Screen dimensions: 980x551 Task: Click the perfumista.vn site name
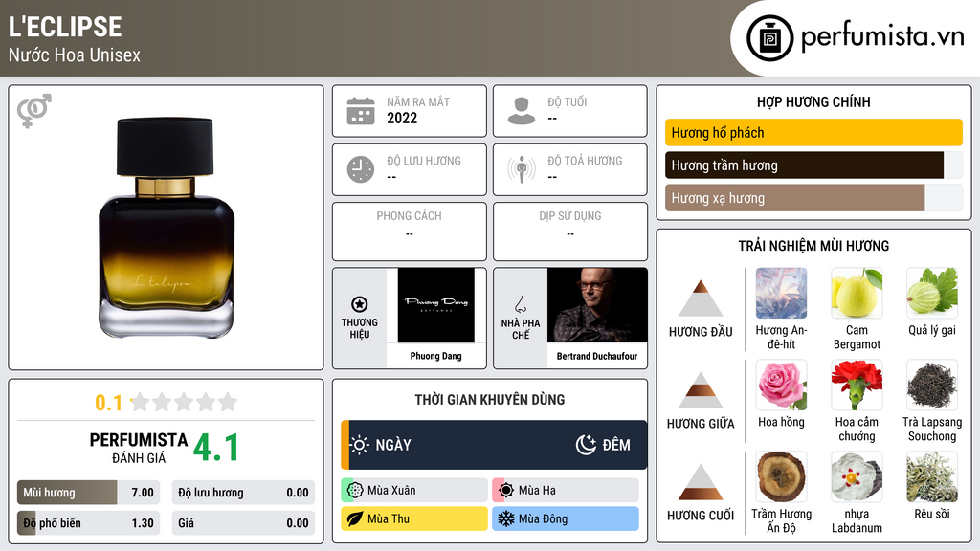[x=882, y=37]
